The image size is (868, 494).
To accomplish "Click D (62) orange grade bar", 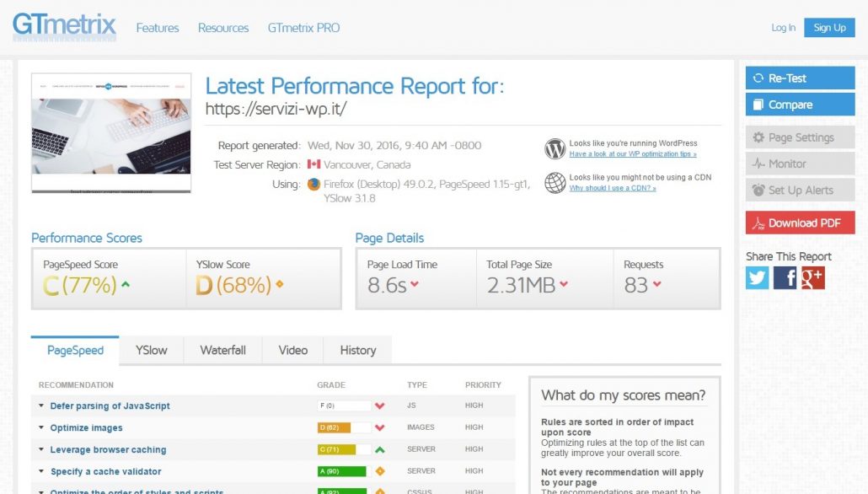I will [344, 427].
